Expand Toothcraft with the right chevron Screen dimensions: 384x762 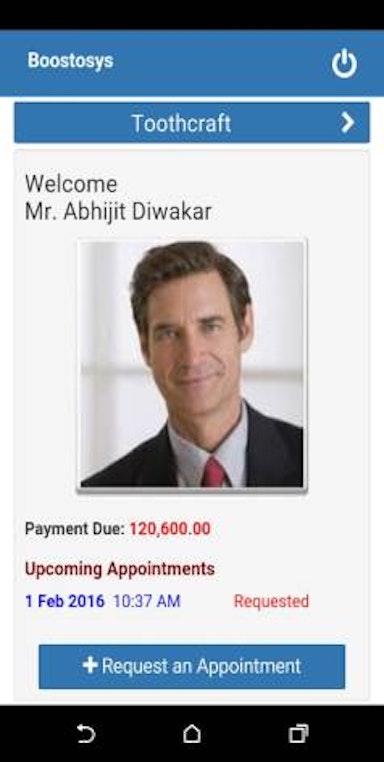tap(348, 122)
